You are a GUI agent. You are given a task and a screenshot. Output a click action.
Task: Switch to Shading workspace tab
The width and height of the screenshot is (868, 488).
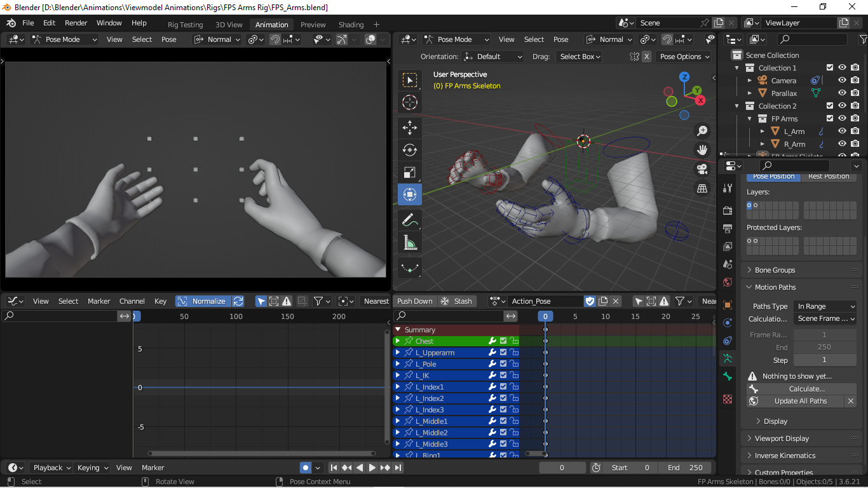(351, 25)
